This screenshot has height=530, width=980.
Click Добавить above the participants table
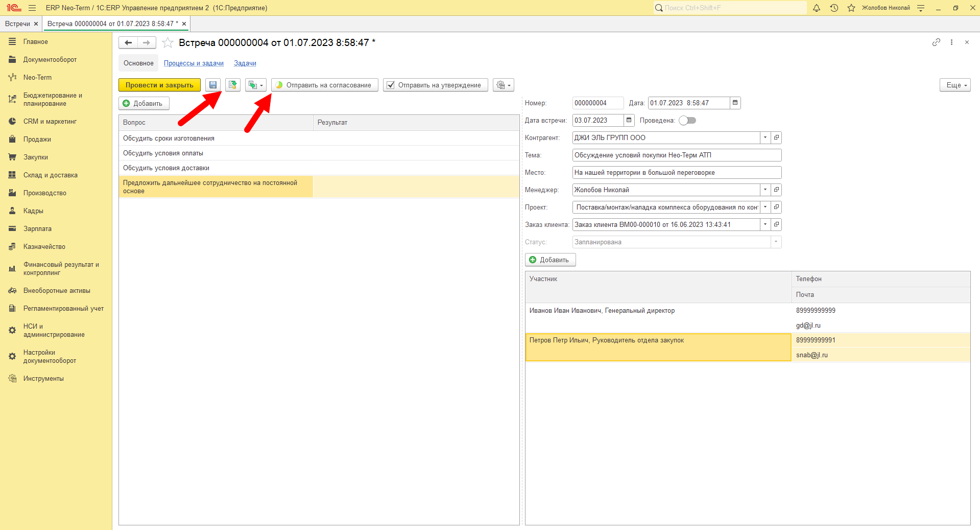coord(551,260)
